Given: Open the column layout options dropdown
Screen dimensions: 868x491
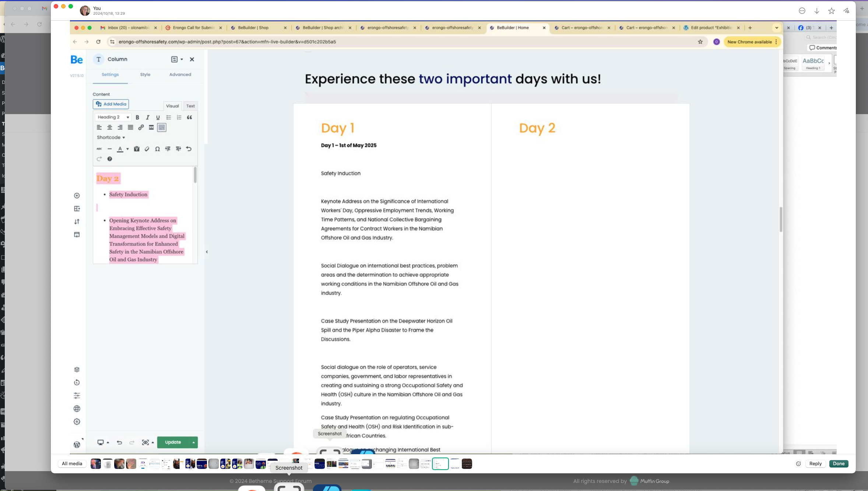Looking at the screenshot, I should coord(177,59).
